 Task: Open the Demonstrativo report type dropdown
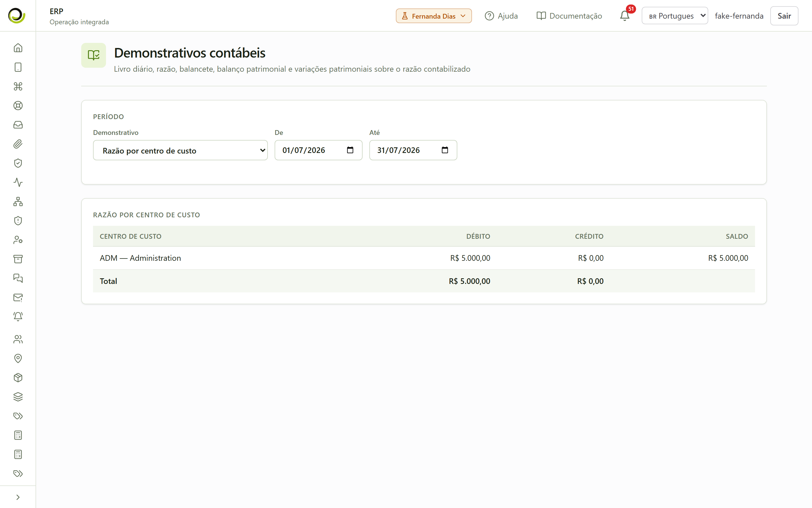point(180,150)
